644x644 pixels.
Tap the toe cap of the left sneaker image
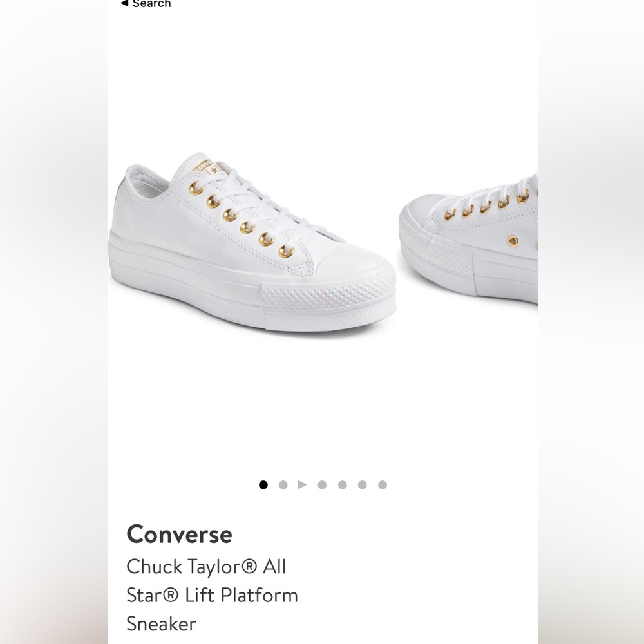[x=348, y=270]
